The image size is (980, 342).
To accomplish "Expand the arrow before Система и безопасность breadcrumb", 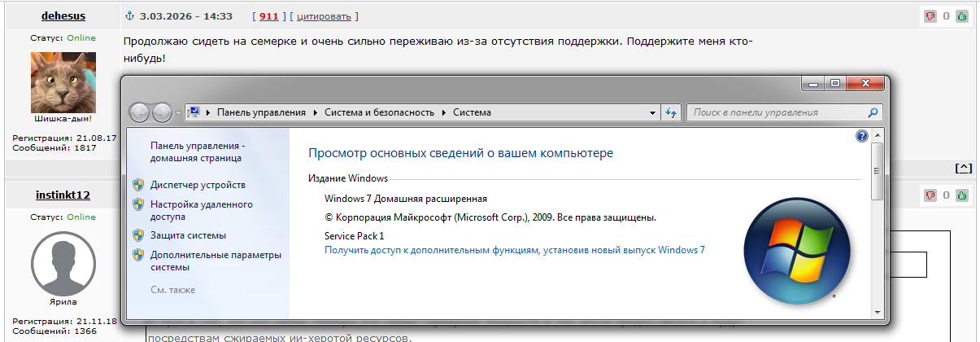I will (x=317, y=112).
